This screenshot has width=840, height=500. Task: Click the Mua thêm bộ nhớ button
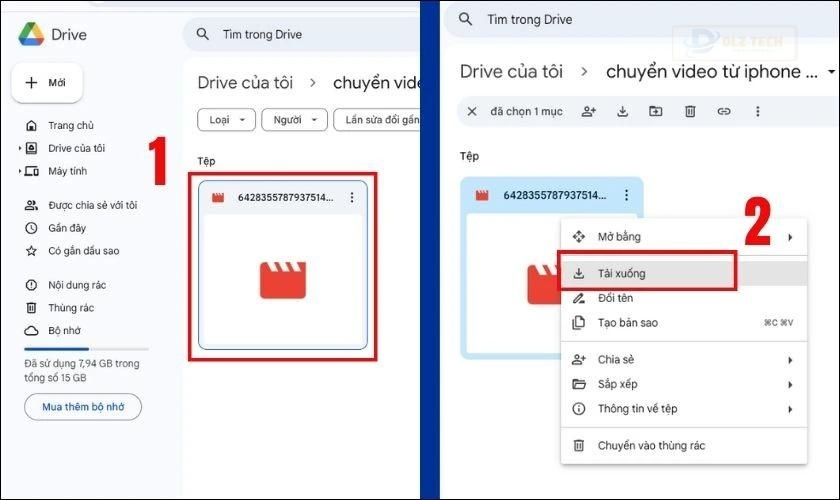click(83, 407)
